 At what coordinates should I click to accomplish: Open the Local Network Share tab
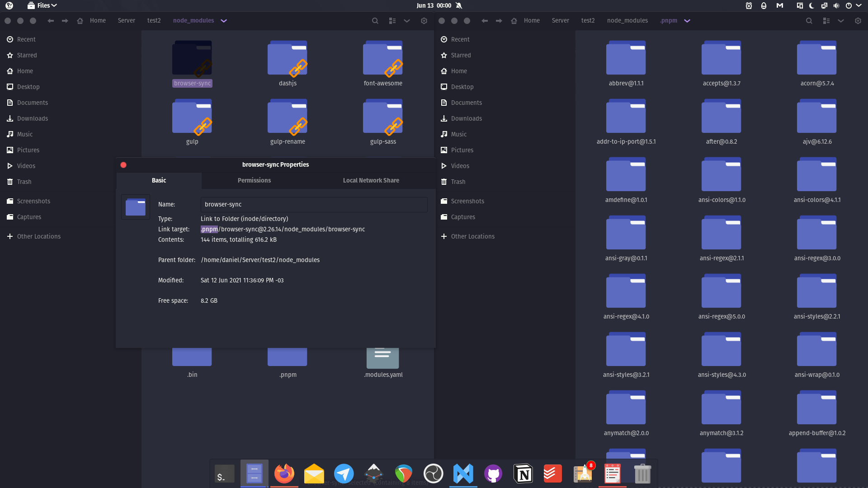coord(371,180)
